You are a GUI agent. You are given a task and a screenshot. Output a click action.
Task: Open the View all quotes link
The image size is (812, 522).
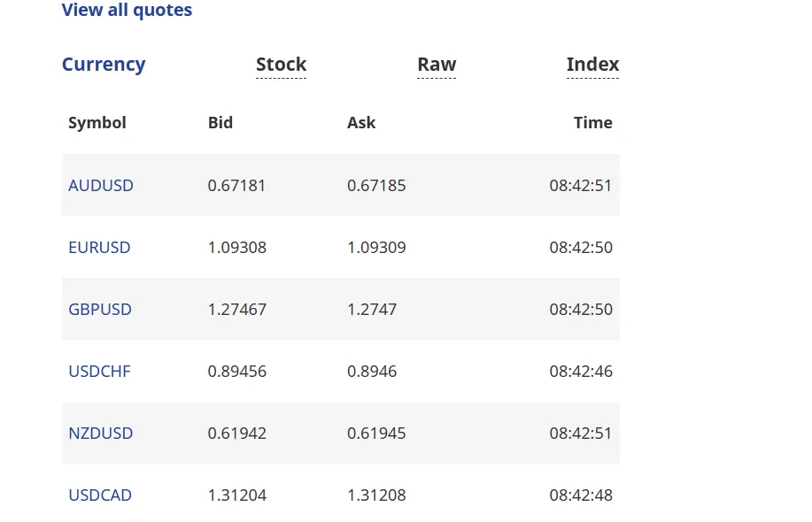[127, 10]
